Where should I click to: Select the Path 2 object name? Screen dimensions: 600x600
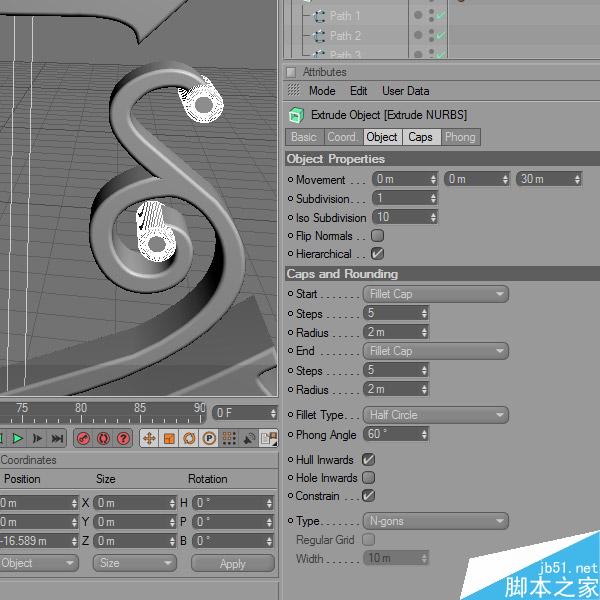[x=345, y=36]
